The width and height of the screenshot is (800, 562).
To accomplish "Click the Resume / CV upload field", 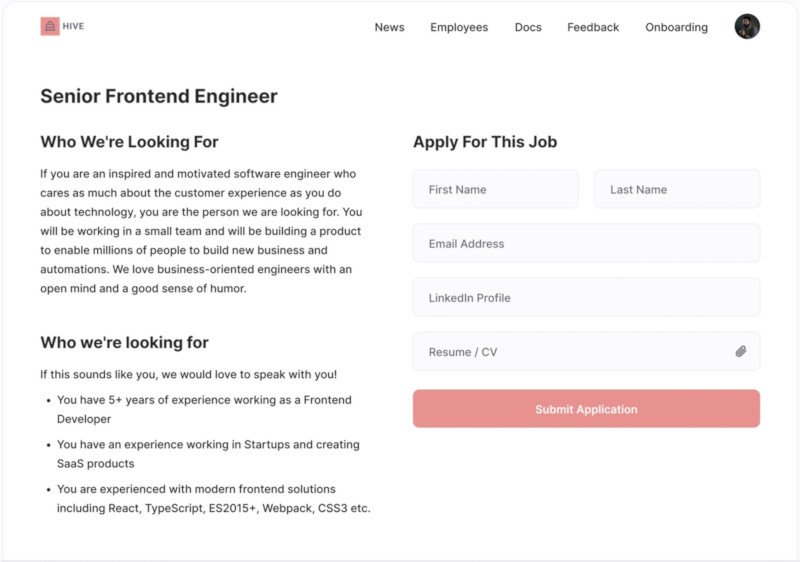I will pos(586,351).
